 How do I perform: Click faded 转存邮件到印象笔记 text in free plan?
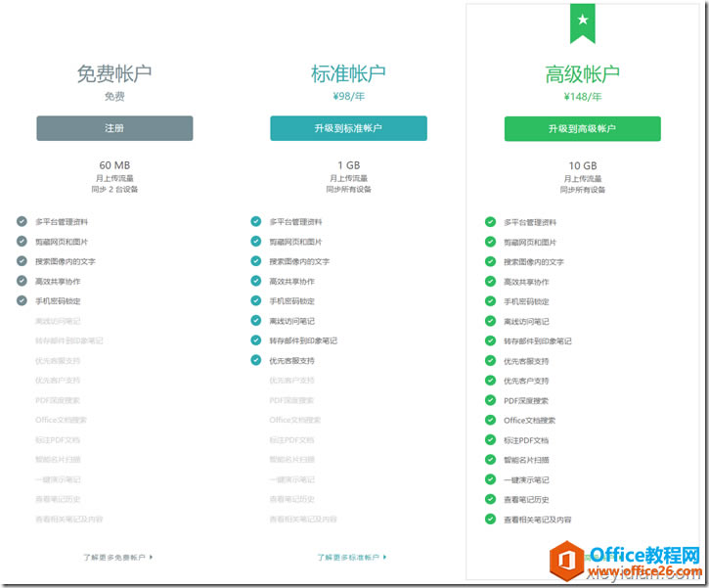(x=69, y=340)
